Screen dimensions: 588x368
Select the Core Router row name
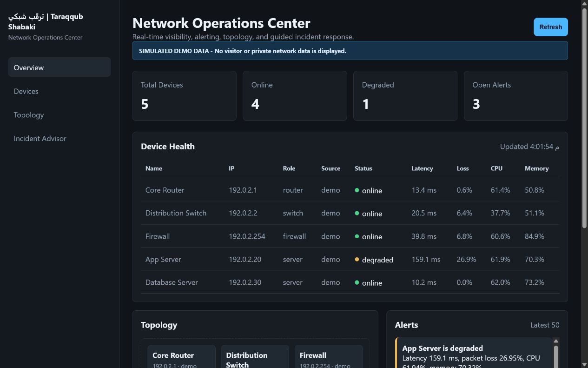pos(165,190)
